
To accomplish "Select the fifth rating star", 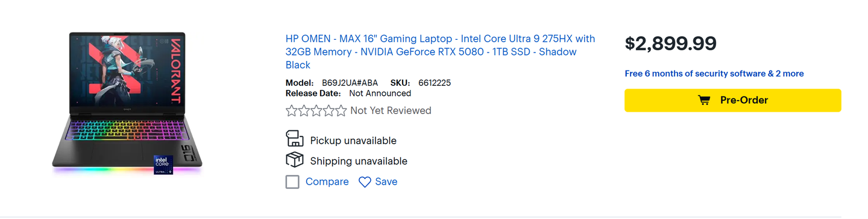I will 341,110.
